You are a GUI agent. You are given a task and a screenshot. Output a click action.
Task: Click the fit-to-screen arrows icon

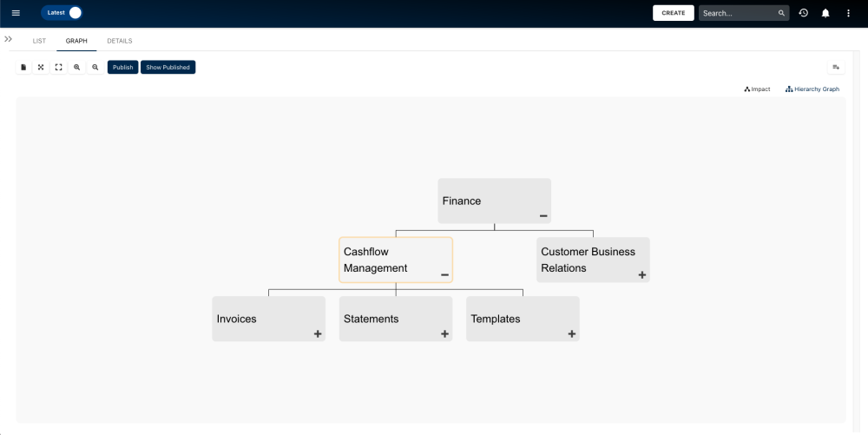click(x=41, y=67)
